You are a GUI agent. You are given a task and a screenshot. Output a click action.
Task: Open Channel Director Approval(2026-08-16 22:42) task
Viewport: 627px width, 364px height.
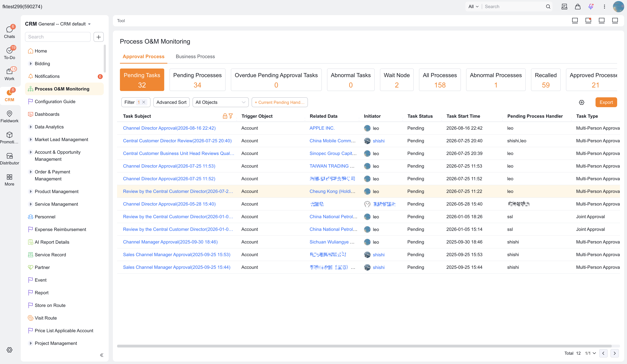169,128
